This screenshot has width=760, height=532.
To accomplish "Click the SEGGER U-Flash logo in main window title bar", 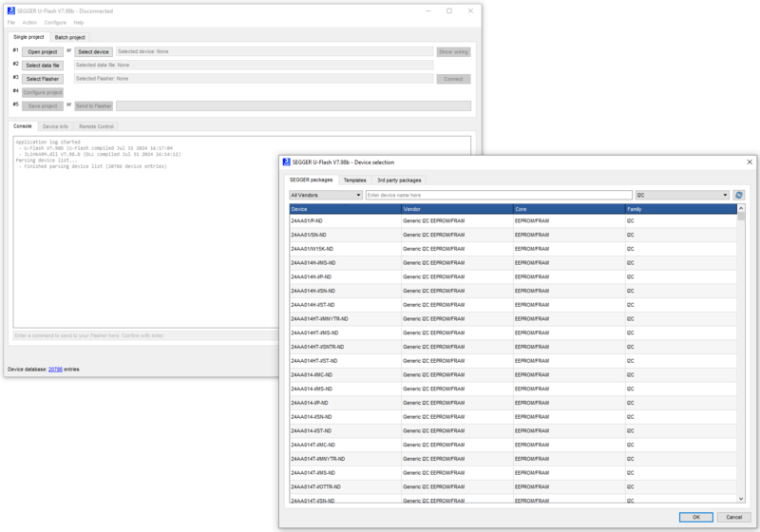I will coord(10,10).
